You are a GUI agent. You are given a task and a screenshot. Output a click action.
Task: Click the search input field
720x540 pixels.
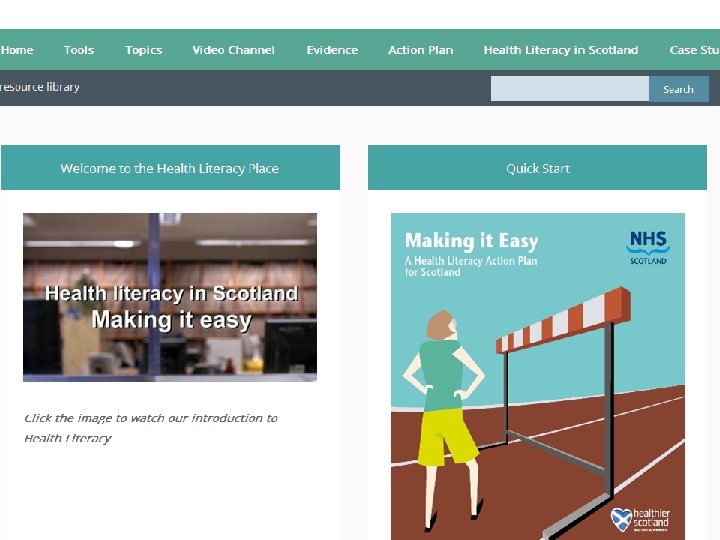[569, 89]
